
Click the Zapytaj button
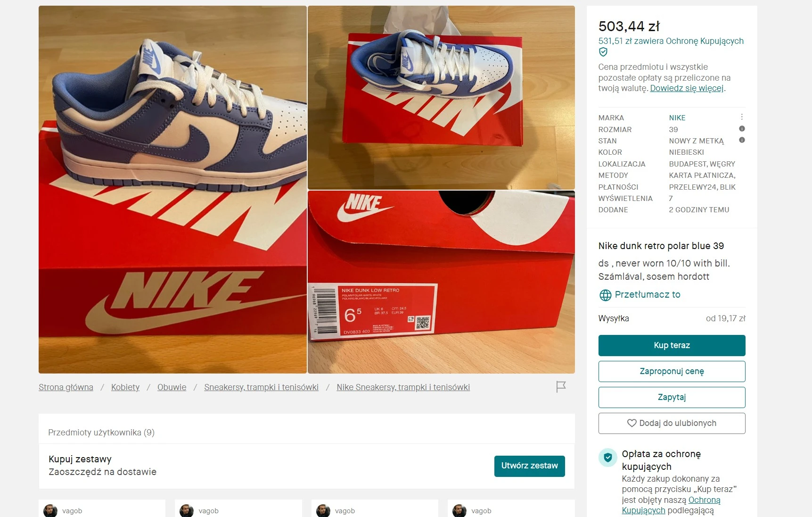point(672,397)
